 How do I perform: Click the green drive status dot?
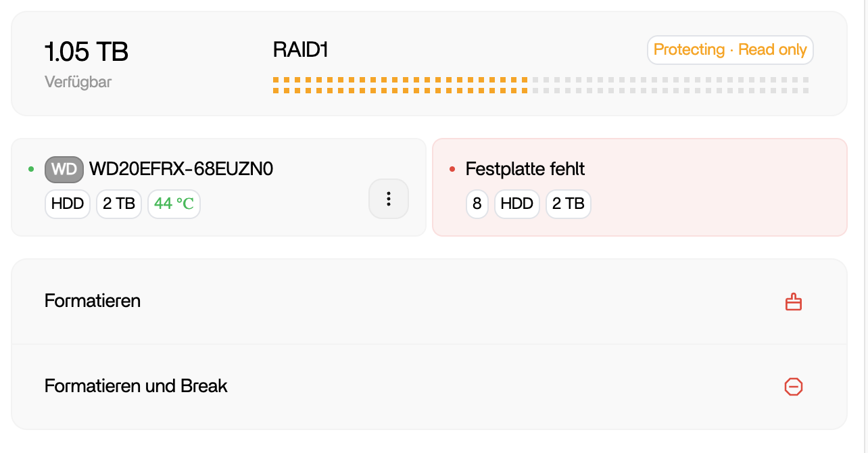click(x=31, y=169)
